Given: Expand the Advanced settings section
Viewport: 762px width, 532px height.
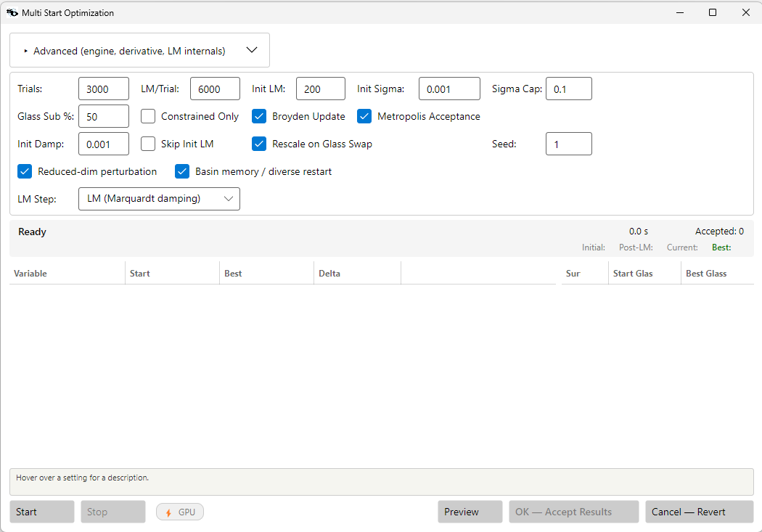Looking at the screenshot, I should [139, 51].
